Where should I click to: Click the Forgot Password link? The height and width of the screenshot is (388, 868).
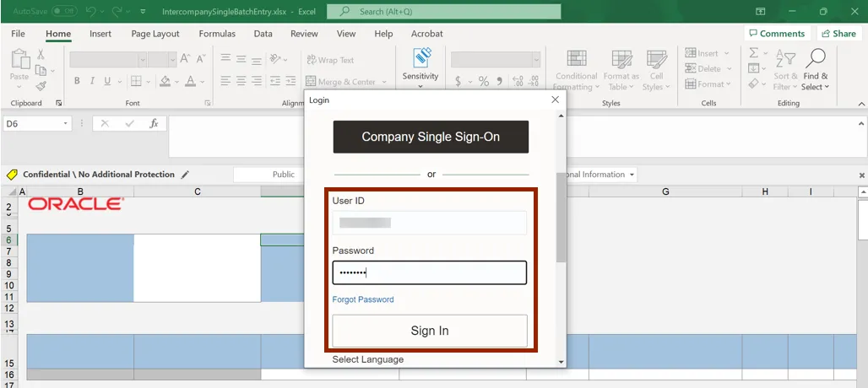point(363,299)
